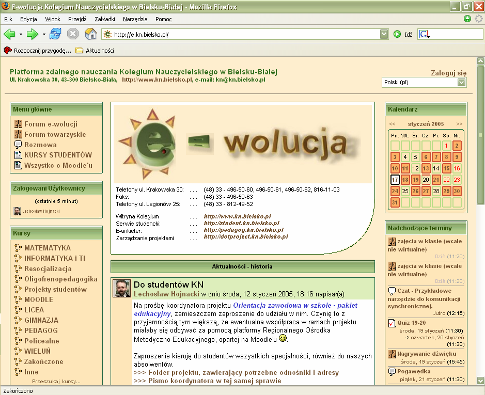Screen dimensions: 485x395
Task: Click the Czat - Przykładowe narzędzie chat icon
Action: tap(392, 291)
